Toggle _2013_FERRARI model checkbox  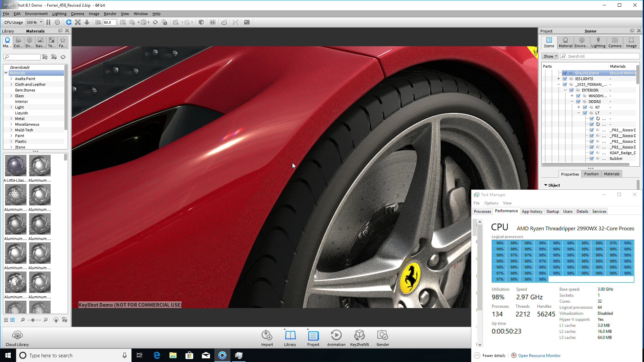click(565, 84)
